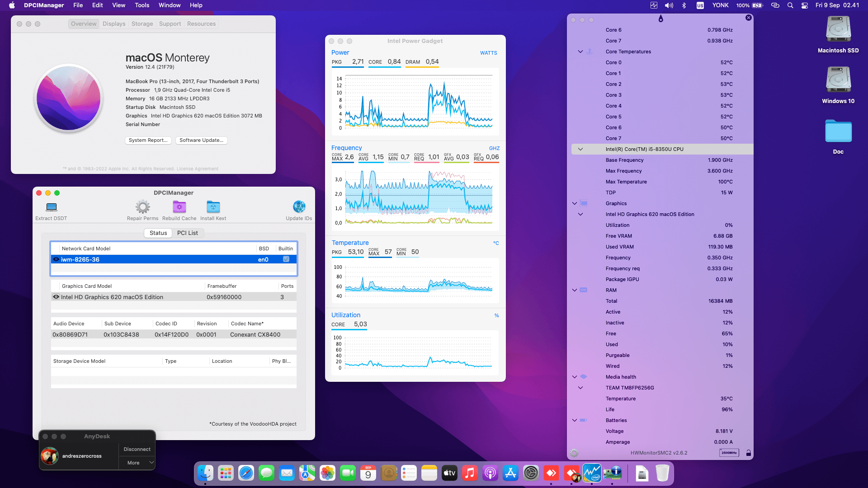Select the Windows 10 drive icon

click(x=838, y=80)
